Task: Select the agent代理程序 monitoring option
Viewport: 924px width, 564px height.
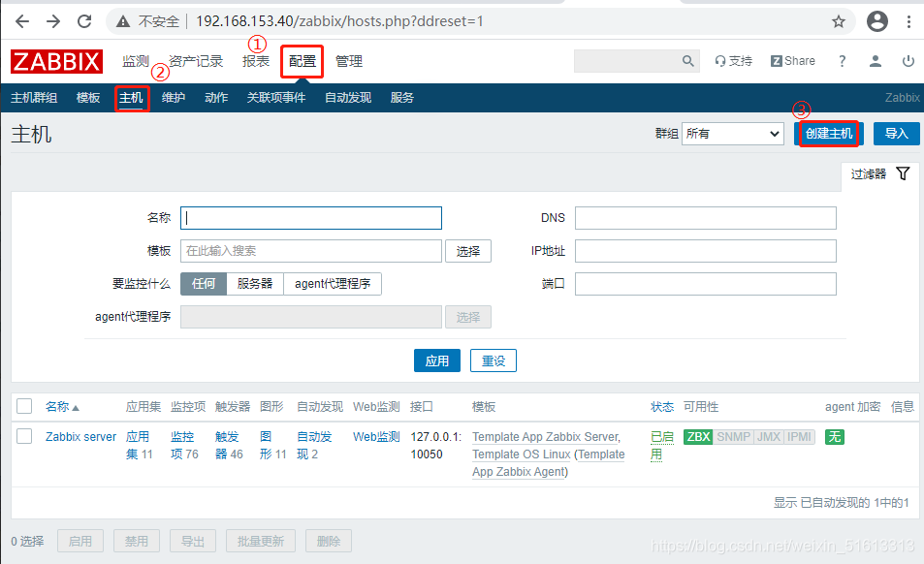Action: pos(333,284)
